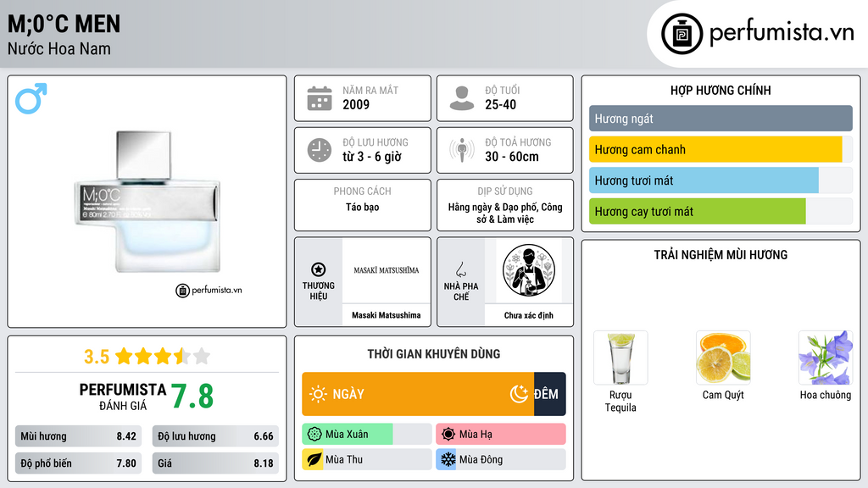Click the Thời gian khuyên dùng heading

click(x=434, y=354)
